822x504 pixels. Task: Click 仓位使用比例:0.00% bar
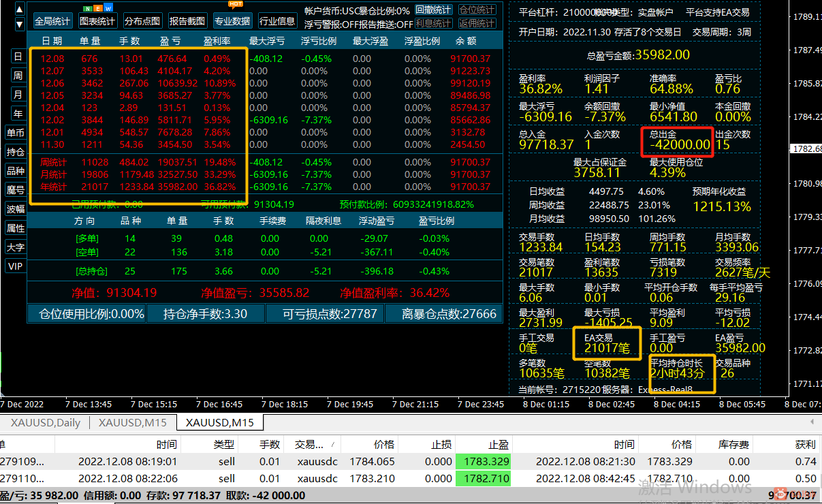pyautogui.click(x=86, y=314)
